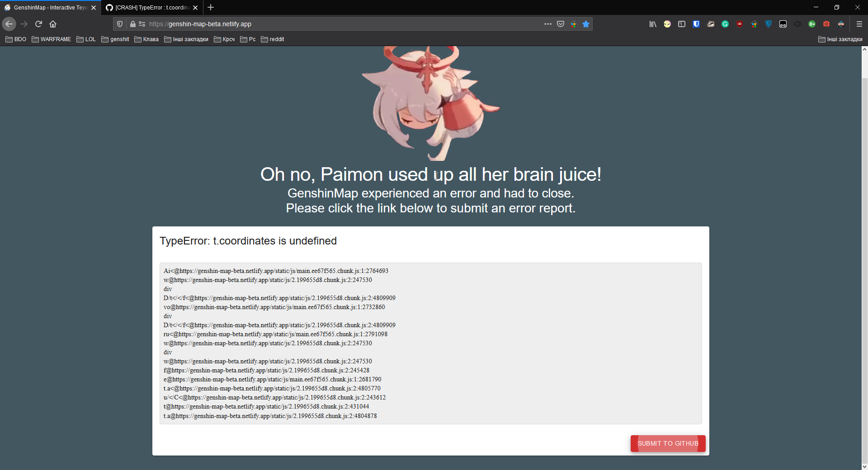Open the red camera screenshot extension

pos(826,24)
